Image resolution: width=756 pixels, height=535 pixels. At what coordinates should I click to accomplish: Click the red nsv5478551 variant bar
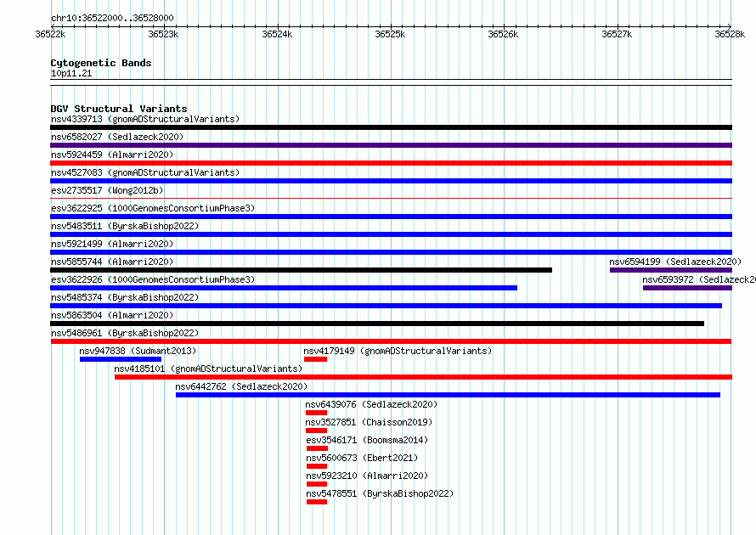[x=317, y=502]
